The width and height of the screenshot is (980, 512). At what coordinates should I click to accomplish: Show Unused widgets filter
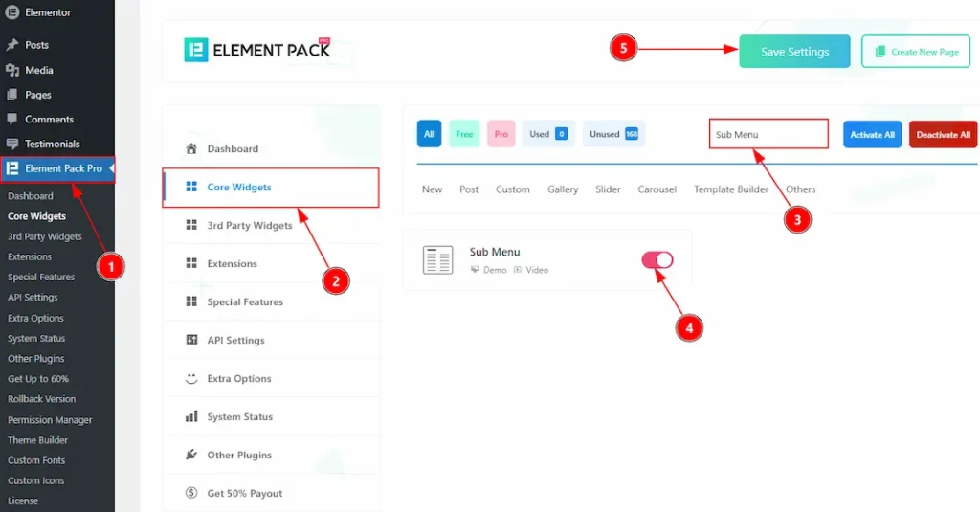coord(613,134)
